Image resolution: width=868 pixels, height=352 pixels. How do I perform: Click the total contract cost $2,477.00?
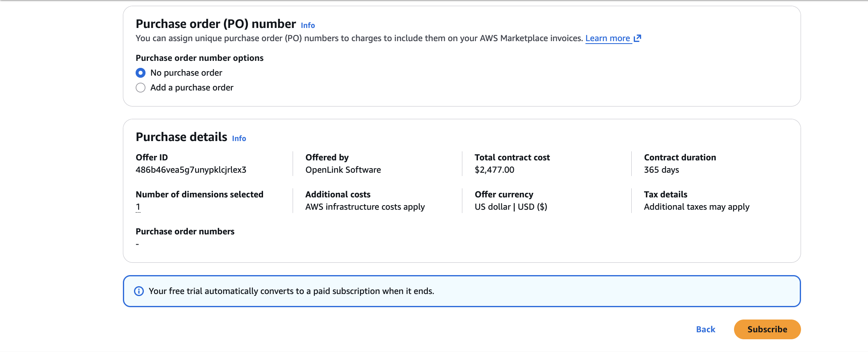(494, 170)
